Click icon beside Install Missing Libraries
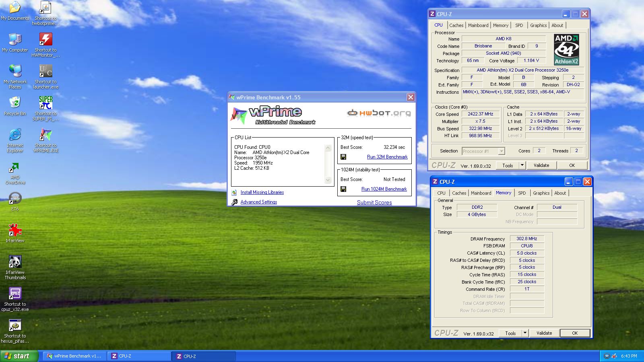The image size is (644, 362). (x=234, y=192)
